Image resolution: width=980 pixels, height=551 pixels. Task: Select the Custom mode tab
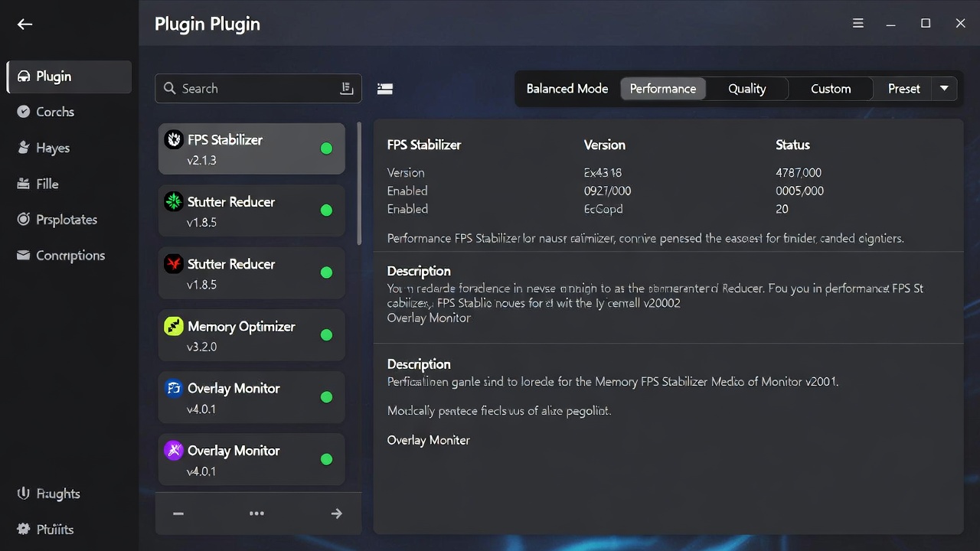831,89
